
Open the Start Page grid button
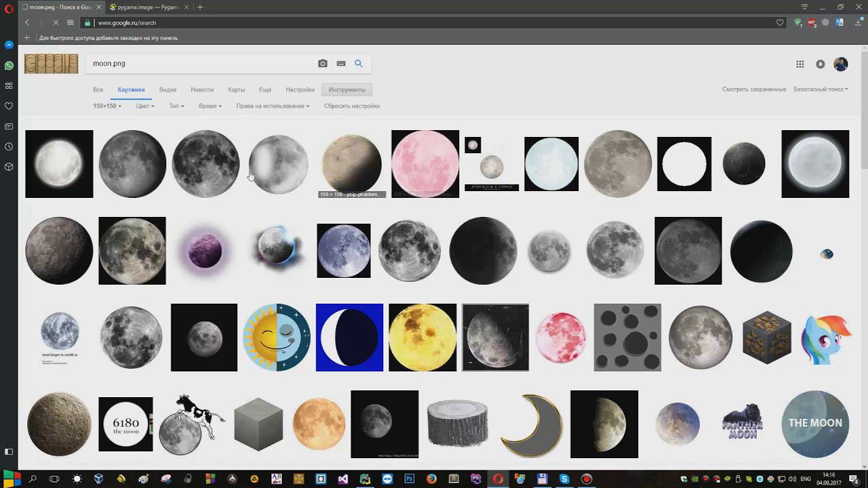(x=71, y=22)
